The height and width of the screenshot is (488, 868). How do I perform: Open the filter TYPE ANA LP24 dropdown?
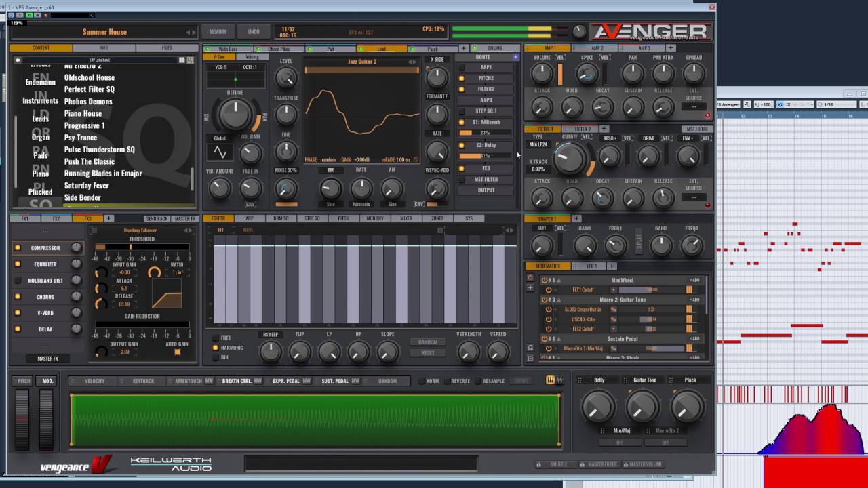click(538, 145)
